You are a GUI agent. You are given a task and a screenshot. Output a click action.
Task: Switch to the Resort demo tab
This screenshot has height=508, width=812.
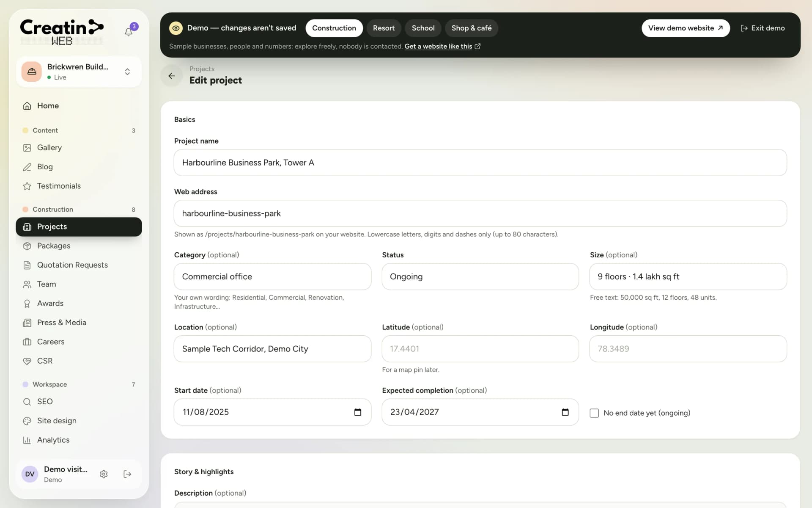tap(384, 28)
